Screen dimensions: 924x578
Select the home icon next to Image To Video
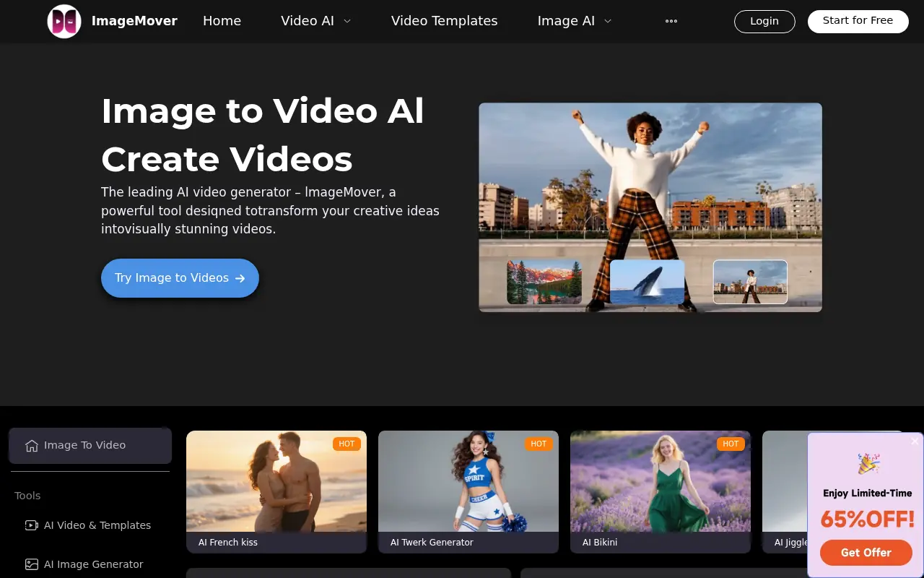coord(32,446)
